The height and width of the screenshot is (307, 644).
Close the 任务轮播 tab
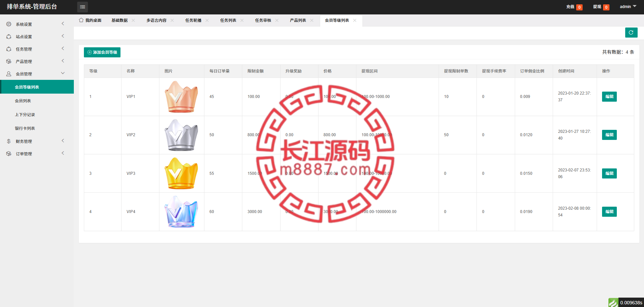click(207, 20)
